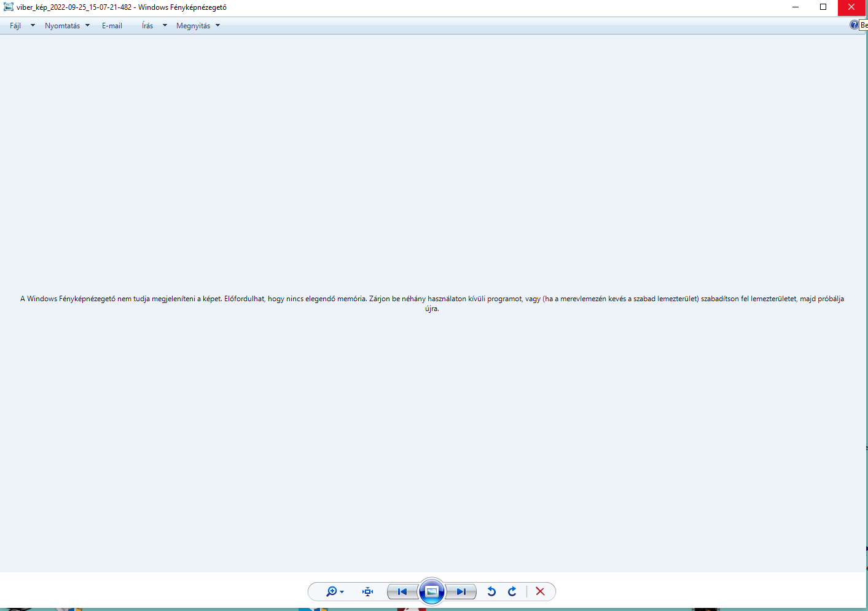Start the slideshow with the center round button
Screen dimensions: 868x611
pos(432,591)
